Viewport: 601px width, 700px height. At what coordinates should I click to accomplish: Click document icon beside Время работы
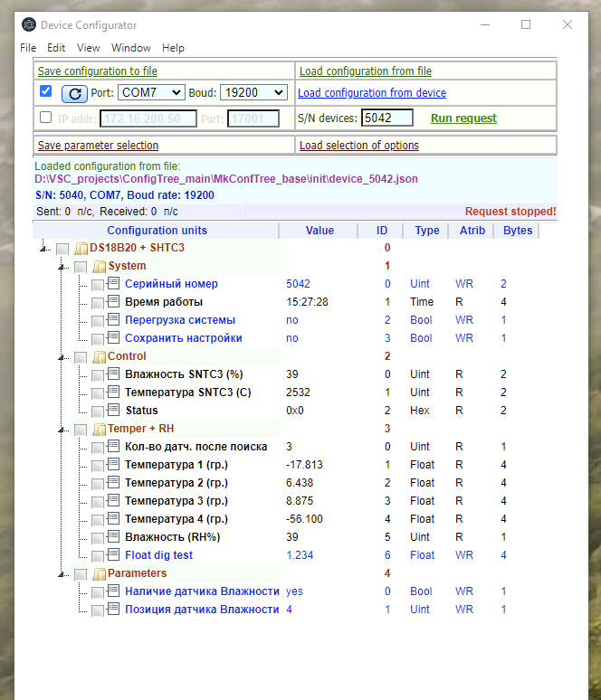coord(113,301)
